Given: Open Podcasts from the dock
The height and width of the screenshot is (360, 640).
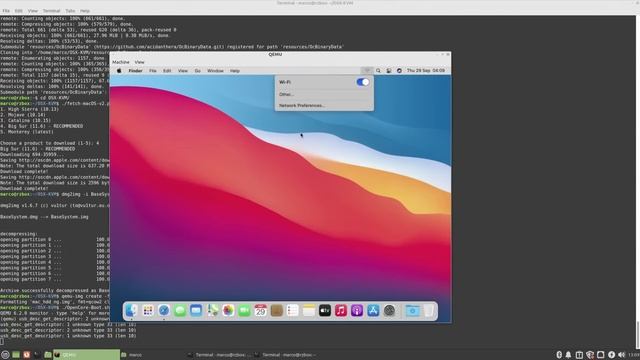Looking at the screenshot, I should pyautogui.click(x=357, y=311).
